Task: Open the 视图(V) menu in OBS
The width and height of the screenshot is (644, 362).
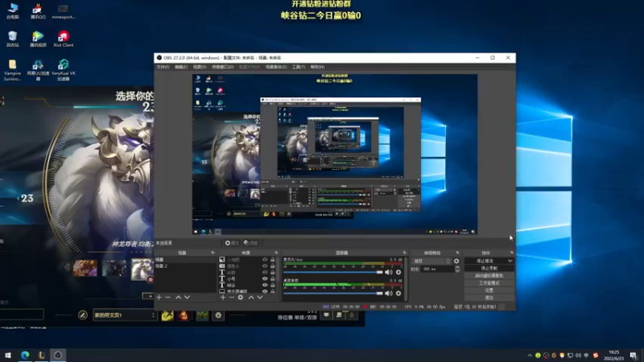Action: pos(200,67)
